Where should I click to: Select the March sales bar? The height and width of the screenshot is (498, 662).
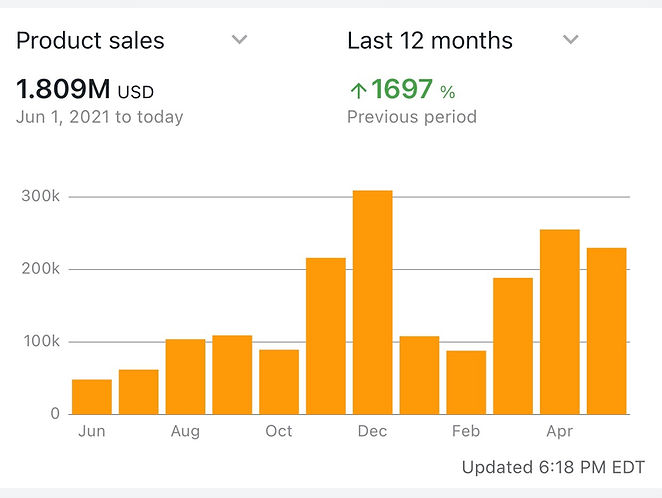(513, 346)
